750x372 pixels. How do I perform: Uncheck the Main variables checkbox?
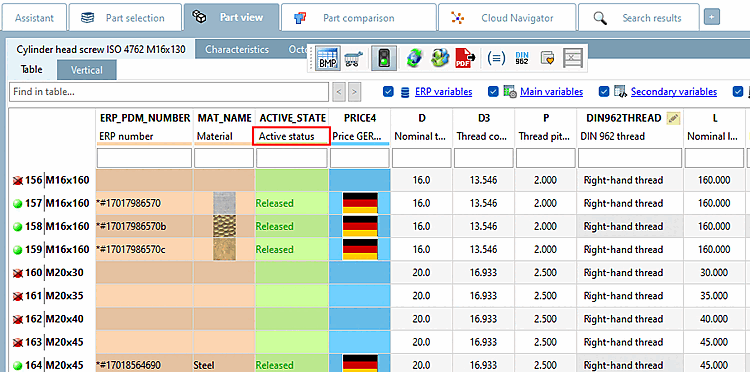tap(493, 92)
